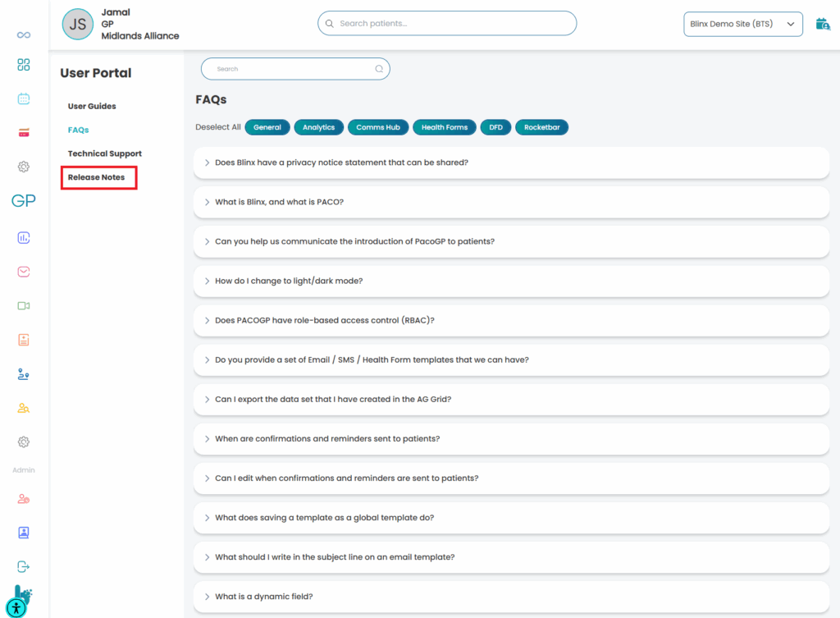Click the upper settings gear sidebar icon

24,167
